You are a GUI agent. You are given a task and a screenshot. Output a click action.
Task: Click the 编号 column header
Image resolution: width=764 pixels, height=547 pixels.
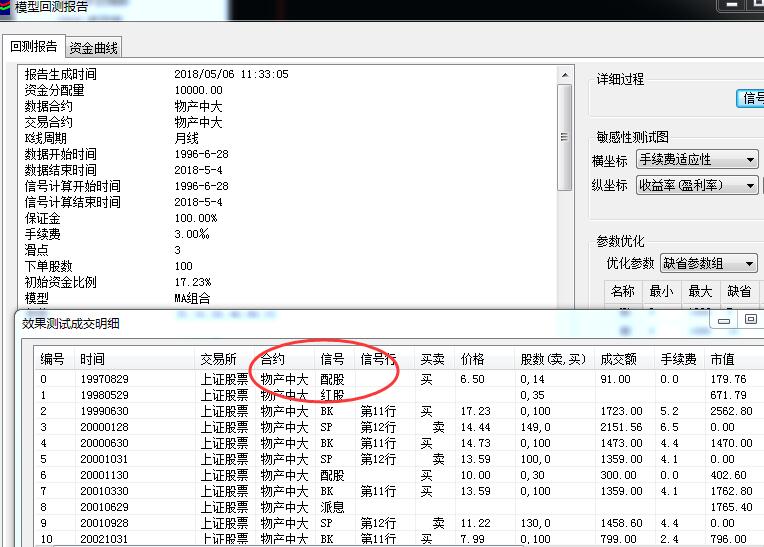pyautogui.click(x=52, y=358)
